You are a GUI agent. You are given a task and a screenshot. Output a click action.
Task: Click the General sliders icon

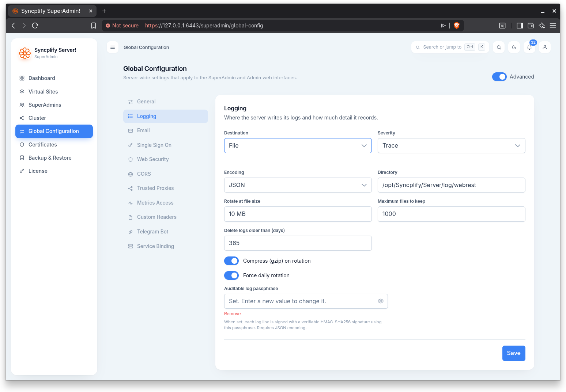pyautogui.click(x=131, y=102)
